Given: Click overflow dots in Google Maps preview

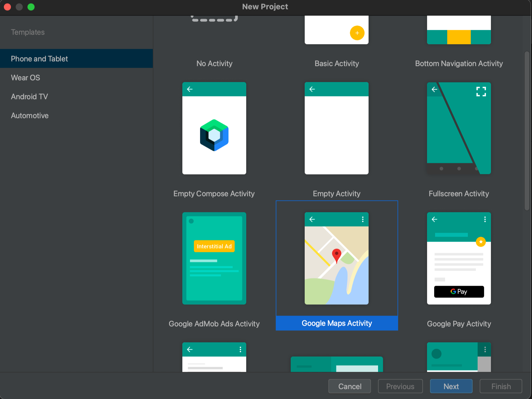Looking at the screenshot, I should (x=363, y=219).
